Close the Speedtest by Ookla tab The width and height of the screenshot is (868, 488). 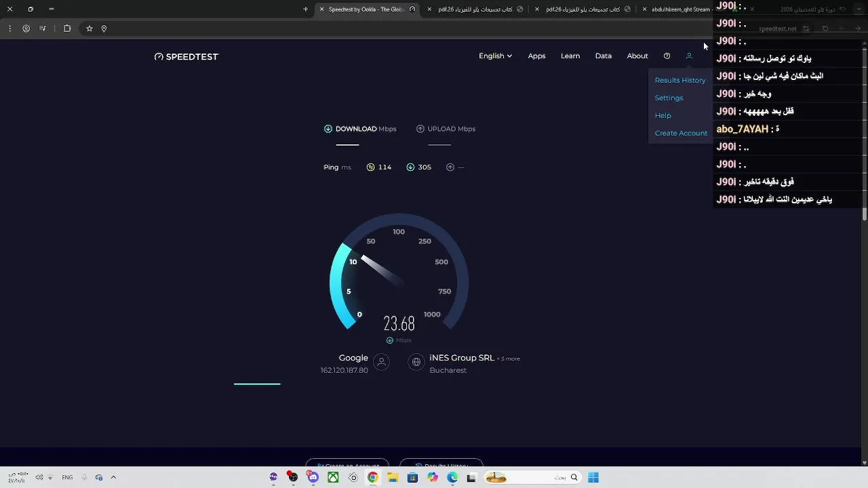click(x=321, y=9)
